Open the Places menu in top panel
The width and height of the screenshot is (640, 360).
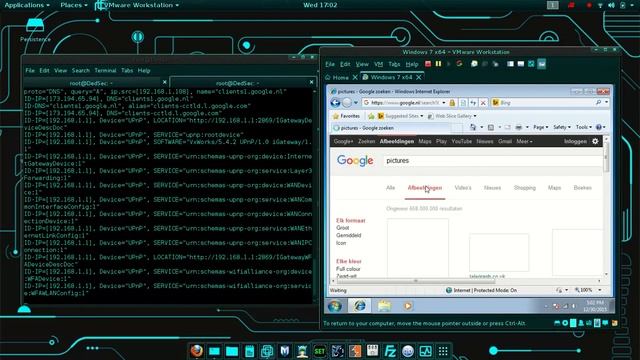pyautogui.click(x=74, y=5)
